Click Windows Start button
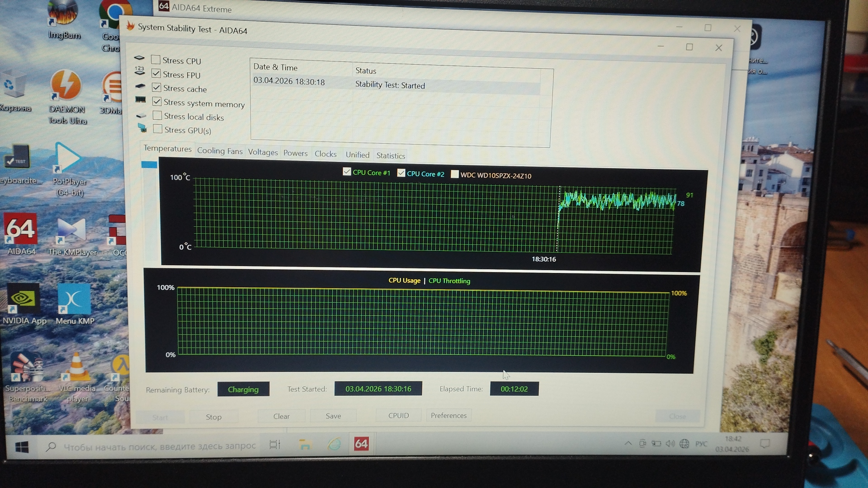Viewport: 868px width, 488px height. point(22,447)
